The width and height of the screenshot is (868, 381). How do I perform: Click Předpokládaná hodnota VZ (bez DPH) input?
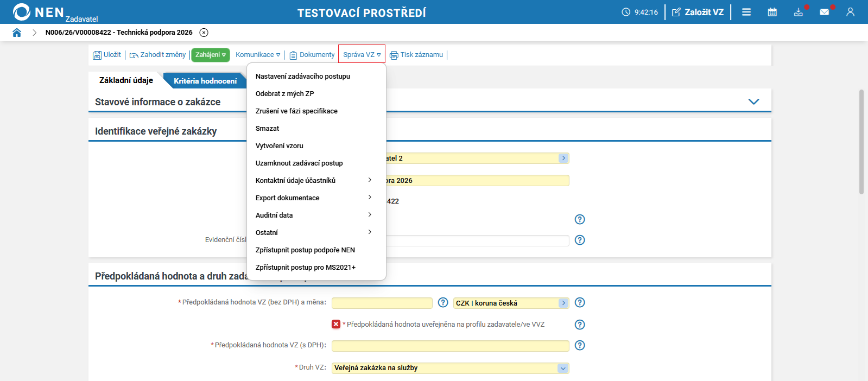point(382,303)
